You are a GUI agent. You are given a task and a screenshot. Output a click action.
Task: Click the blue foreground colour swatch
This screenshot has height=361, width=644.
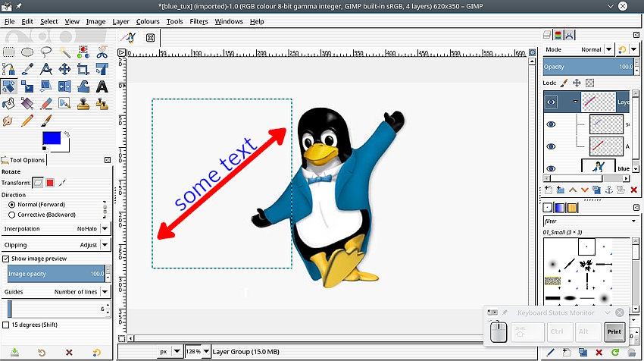point(52,138)
